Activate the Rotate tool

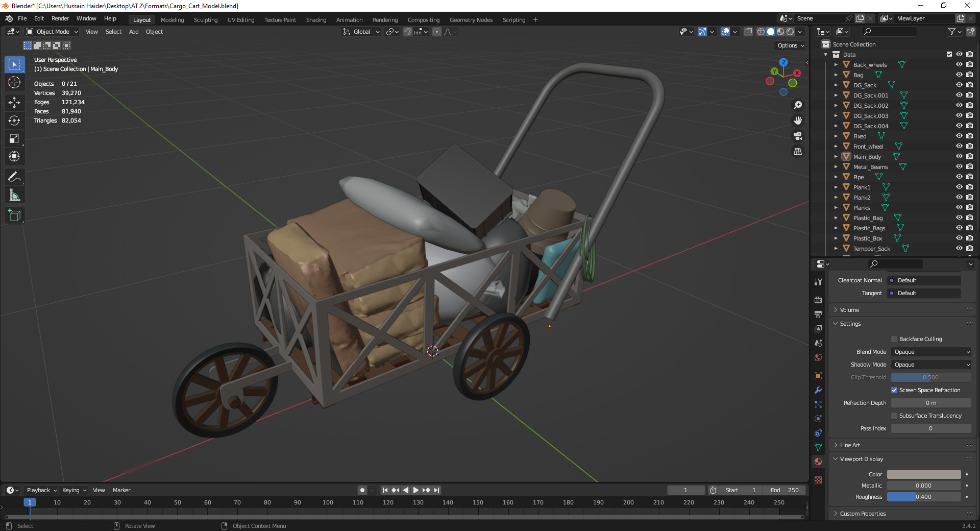(14, 120)
